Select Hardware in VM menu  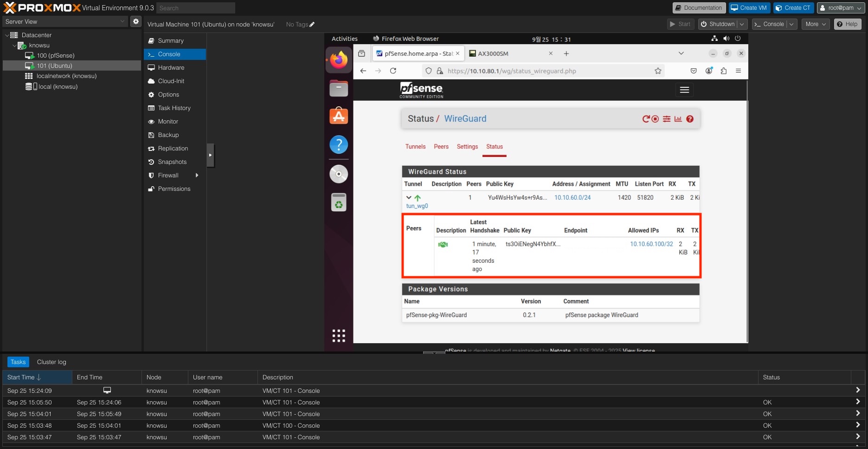(x=175, y=68)
